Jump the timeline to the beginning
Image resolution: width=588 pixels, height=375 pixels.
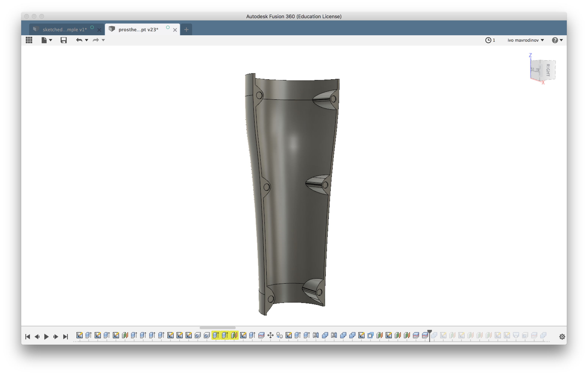click(28, 337)
